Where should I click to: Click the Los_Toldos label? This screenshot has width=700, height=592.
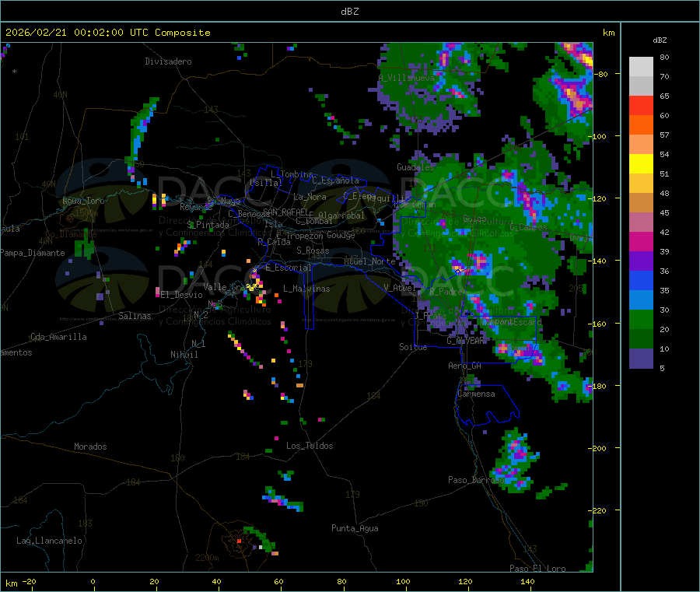310,446
